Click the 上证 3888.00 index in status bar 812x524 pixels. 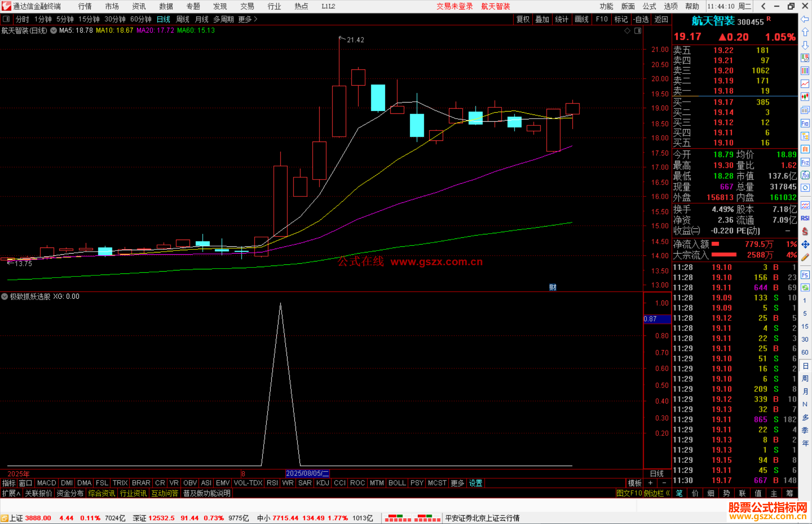click(x=31, y=518)
